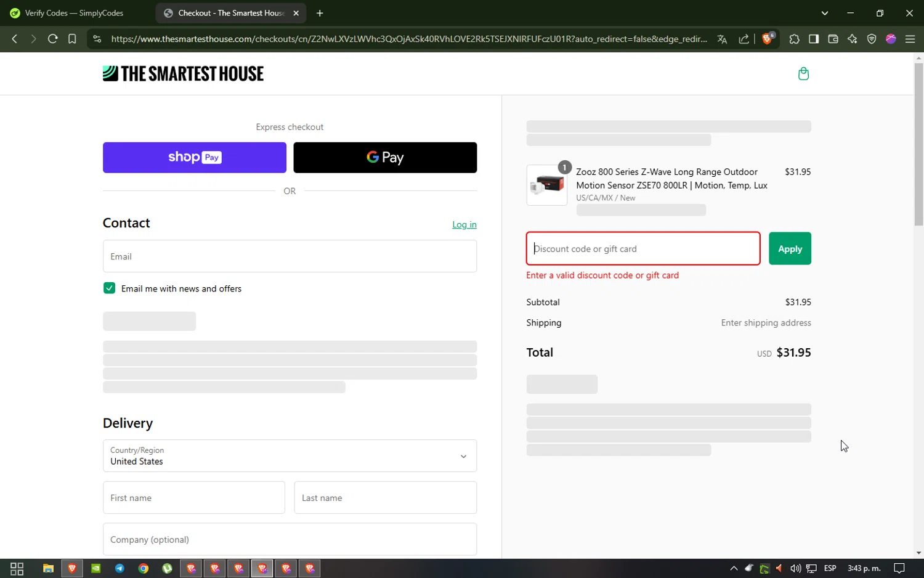Open the shopping bag cart icon
The width and height of the screenshot is (924, 578).
[x=803, y=74]
